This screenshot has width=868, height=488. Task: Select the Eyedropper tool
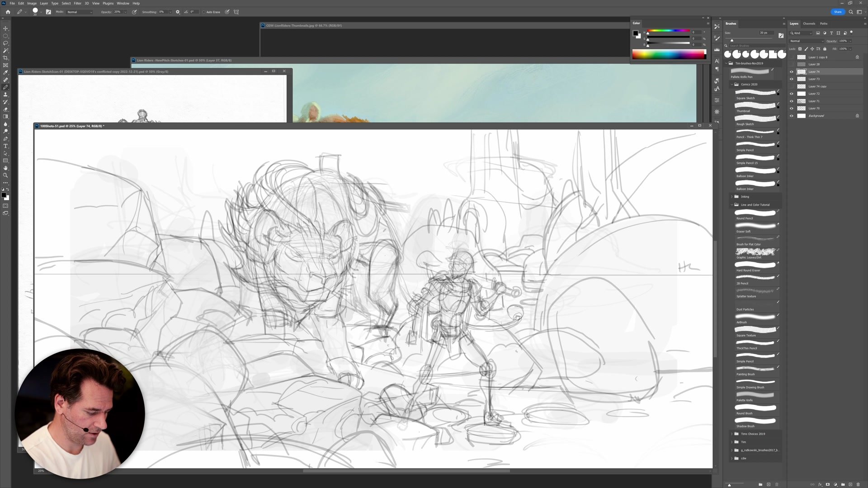click(x=5, y=72)
